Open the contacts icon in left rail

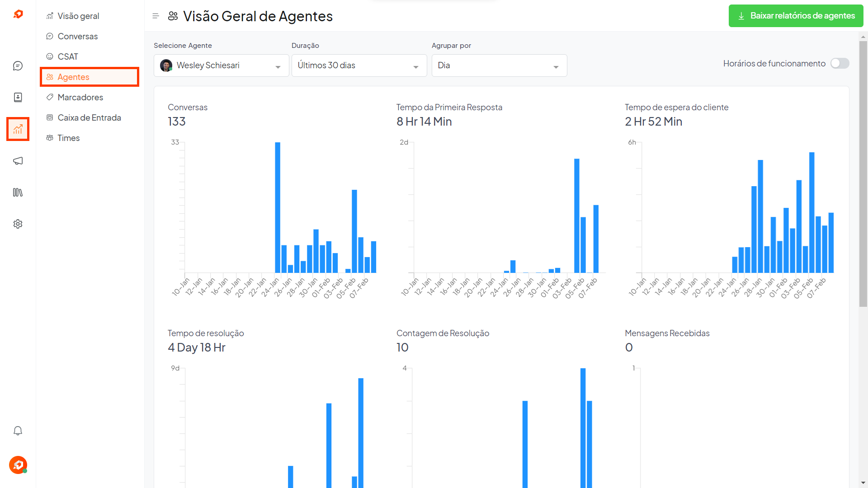click(x=18, y=98)
